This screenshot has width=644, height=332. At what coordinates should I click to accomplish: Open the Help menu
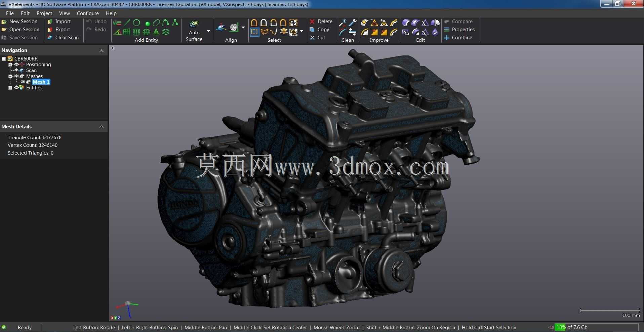(111, 13)
